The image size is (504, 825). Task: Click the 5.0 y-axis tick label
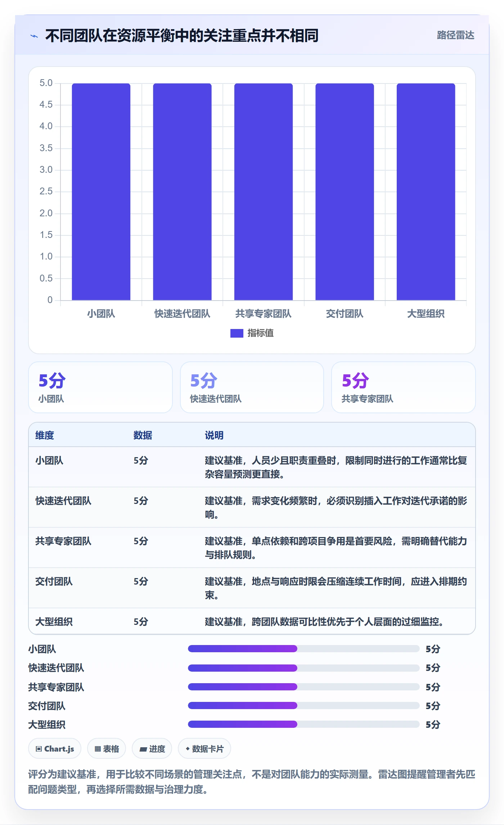pos(46,83)
